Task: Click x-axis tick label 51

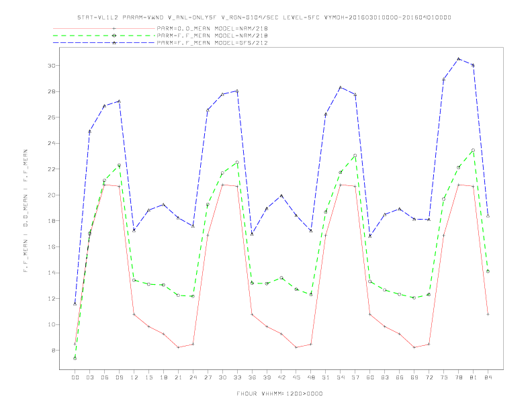Action: pyautogui.click(x=326, y=377)
